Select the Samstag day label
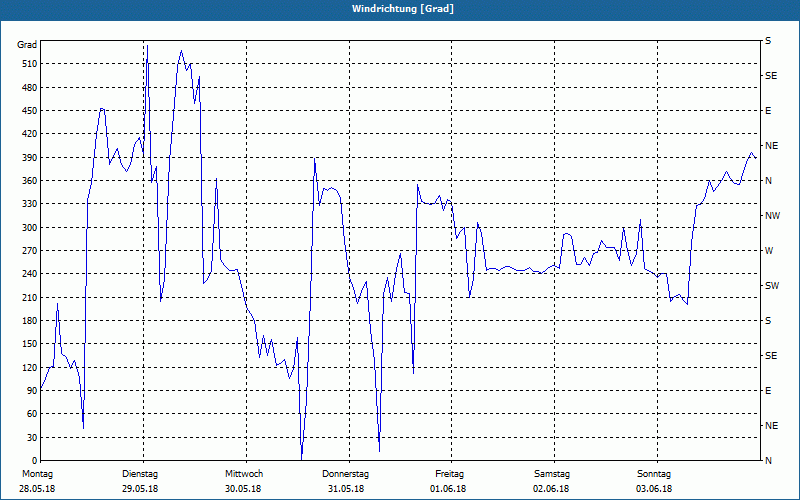This screenshot has width=800, height=500. (552, 474)
